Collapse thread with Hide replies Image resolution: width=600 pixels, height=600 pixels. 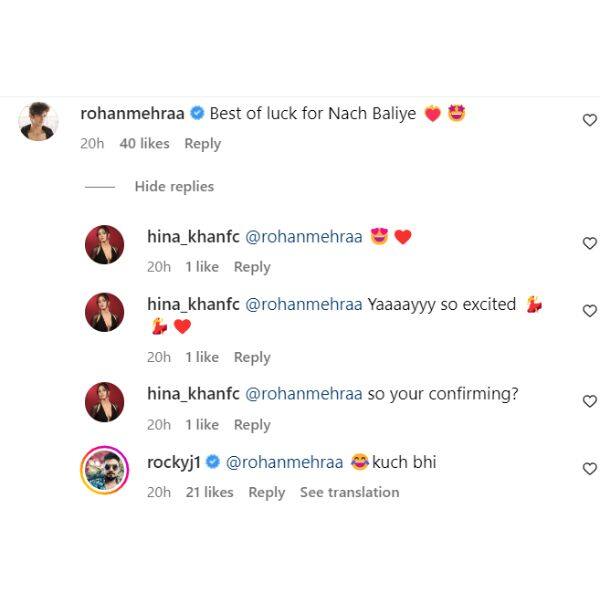pyautogui.click(x=174, y=186)
